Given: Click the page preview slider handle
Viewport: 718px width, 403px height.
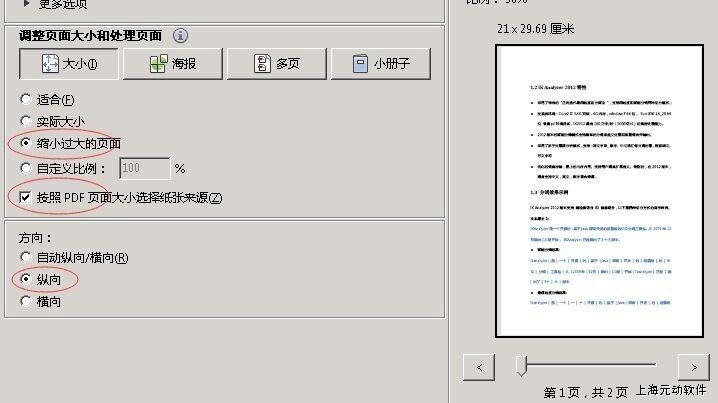Looking at the screenshot, I should click(x=521, y=367).
